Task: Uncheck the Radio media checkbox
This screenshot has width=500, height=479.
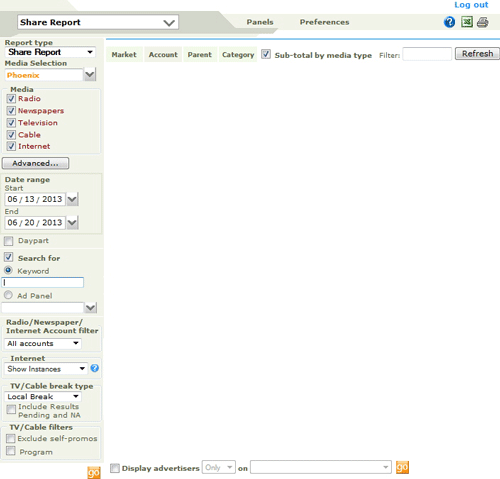Action: [x=11, y=99]
